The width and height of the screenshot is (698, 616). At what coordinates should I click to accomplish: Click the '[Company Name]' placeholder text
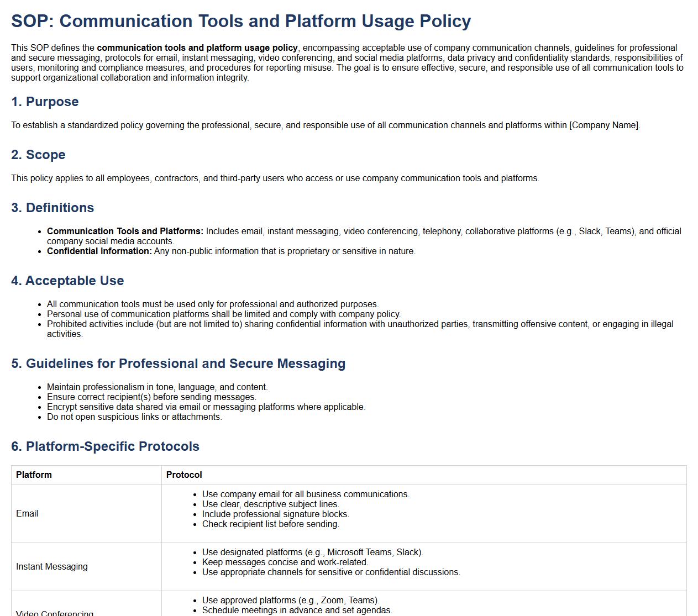[604, 125]
